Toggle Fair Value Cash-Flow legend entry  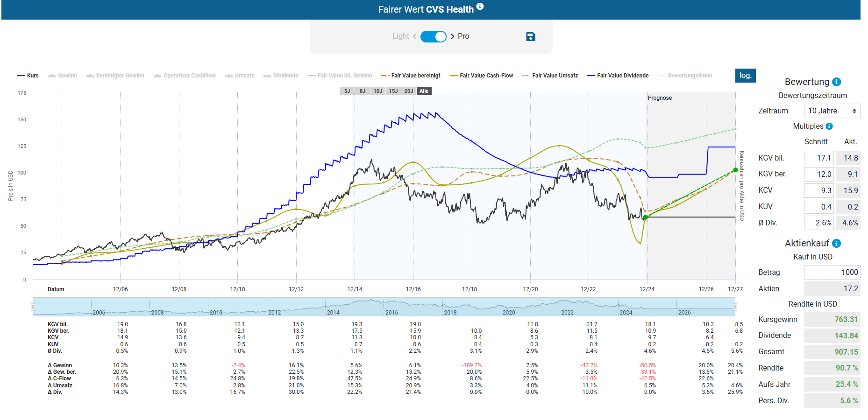(x=481, y=76)
